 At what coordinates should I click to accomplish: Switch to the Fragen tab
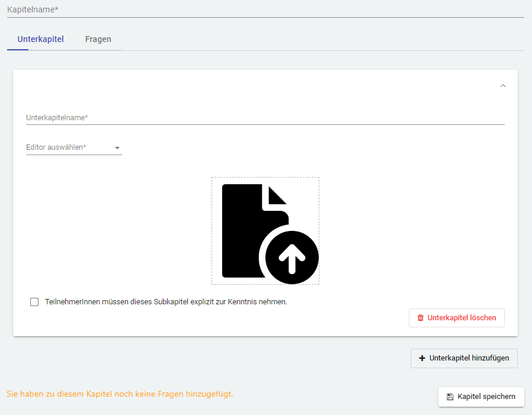(98, 40)
